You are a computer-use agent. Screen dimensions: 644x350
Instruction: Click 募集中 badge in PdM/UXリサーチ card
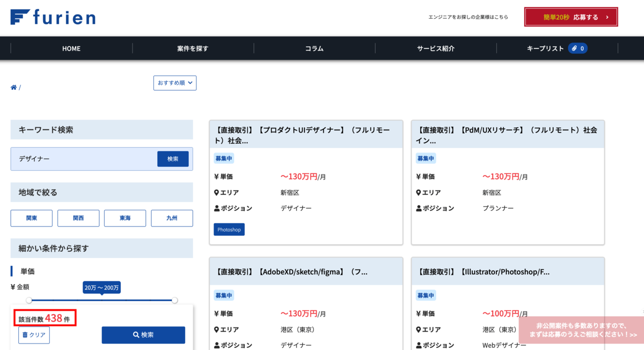[426, 158]
